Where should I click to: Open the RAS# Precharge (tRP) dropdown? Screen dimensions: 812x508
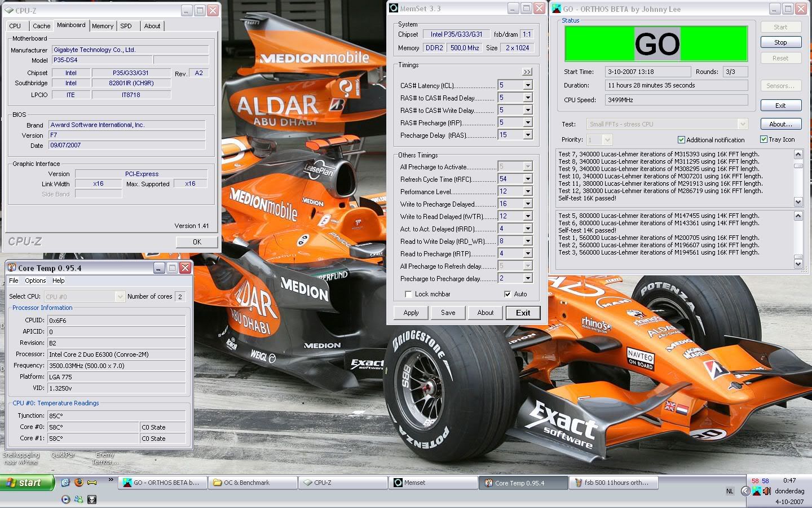point(528,122)
